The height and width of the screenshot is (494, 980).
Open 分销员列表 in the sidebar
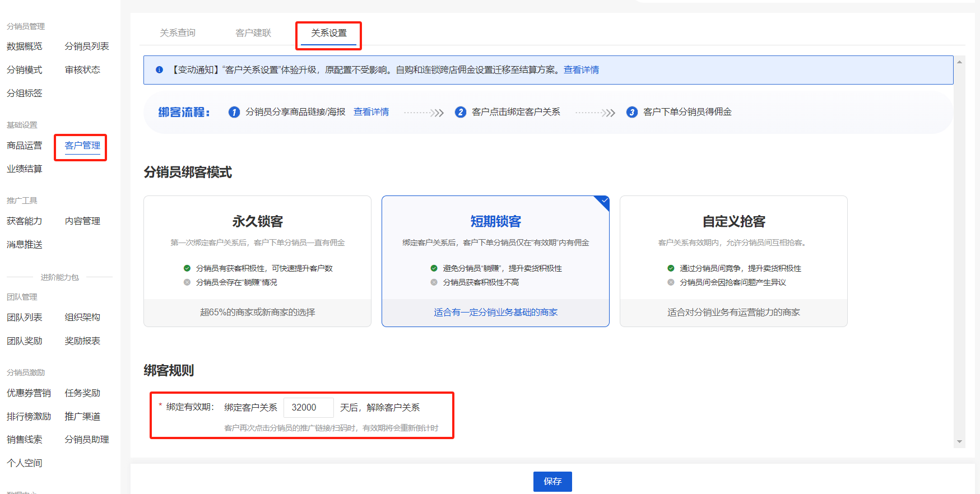click(x=87, y=46)
